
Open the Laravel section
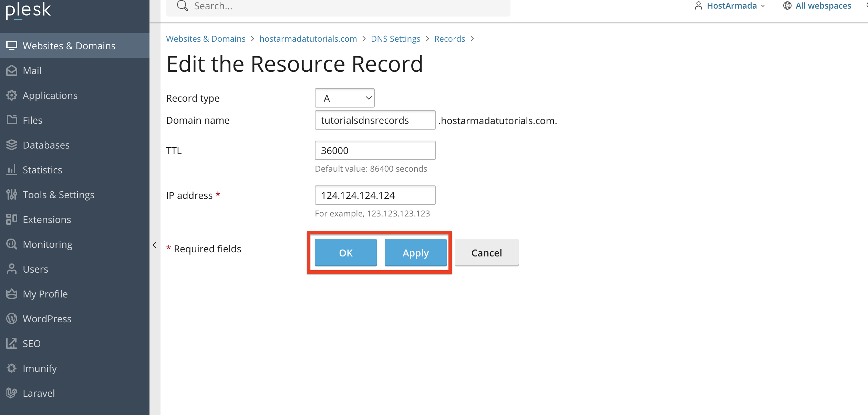tap(39, 393)
